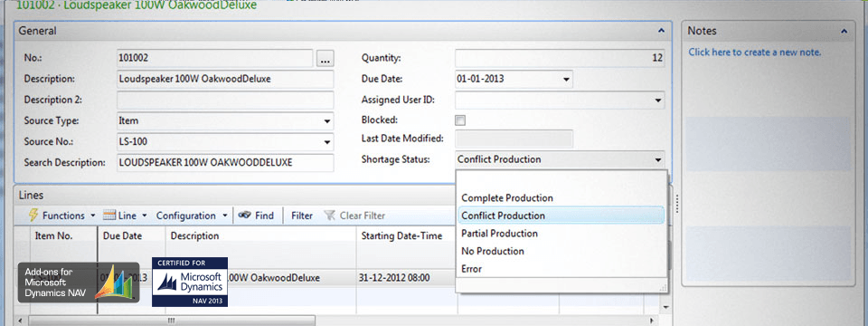868x326 pixels.
Task: Select Partial Production option
Action: [x=561, y=234]
